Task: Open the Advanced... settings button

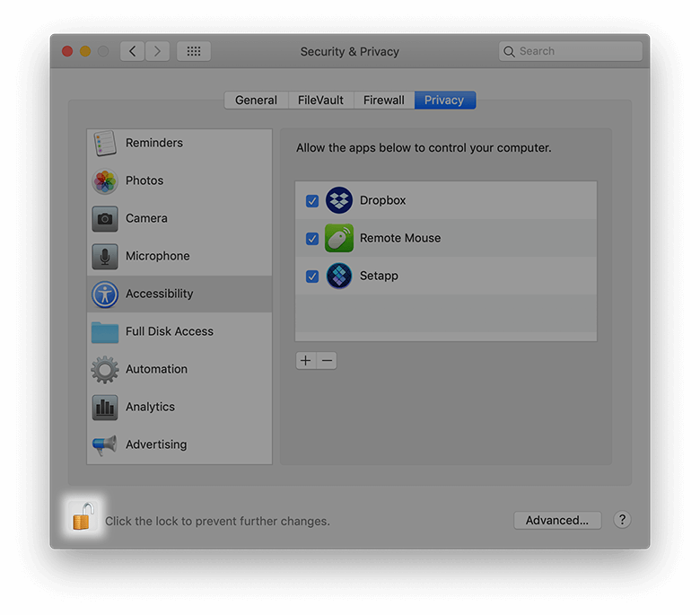Action: click(557, 521)
